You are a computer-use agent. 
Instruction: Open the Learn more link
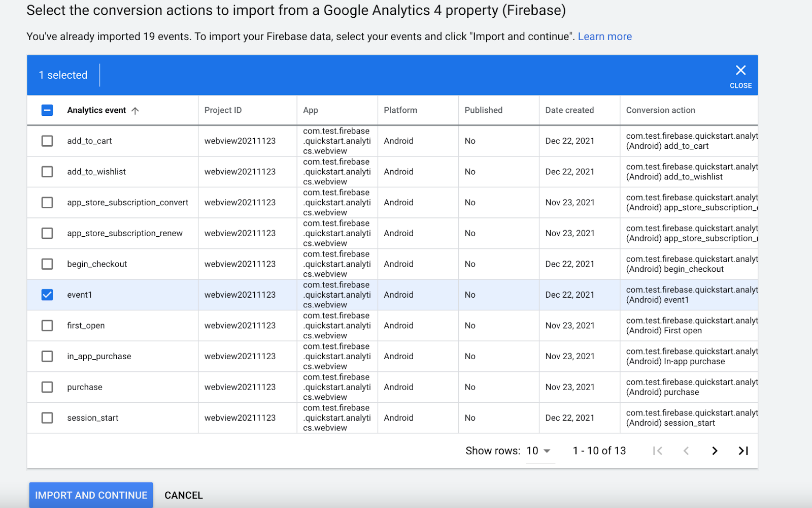(604, 37)
